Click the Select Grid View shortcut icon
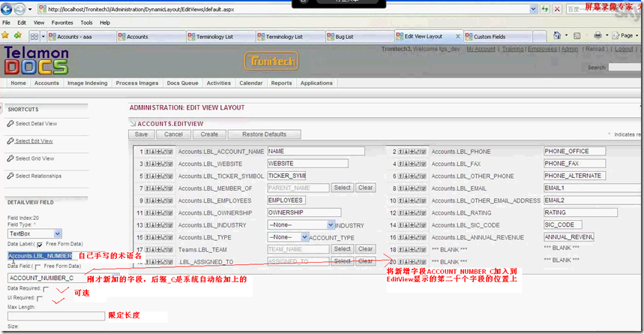This screenshot has width=644, height=334. tap(10, 159)
